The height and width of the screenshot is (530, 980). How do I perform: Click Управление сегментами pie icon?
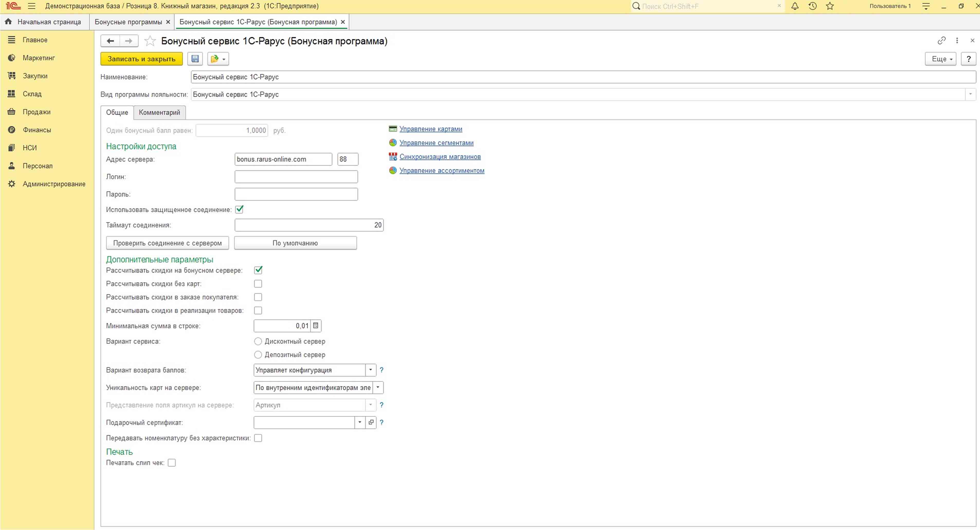coord(393,143)
